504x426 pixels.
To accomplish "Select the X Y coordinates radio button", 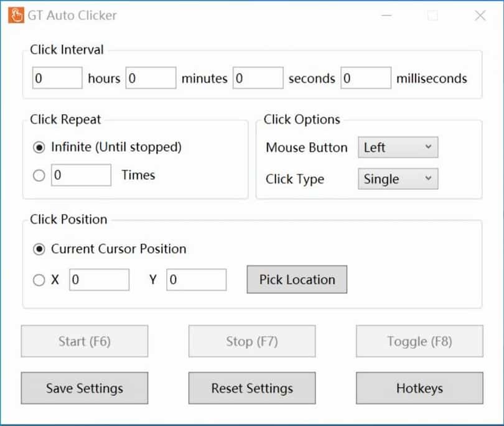I will [x=39, y=280].
